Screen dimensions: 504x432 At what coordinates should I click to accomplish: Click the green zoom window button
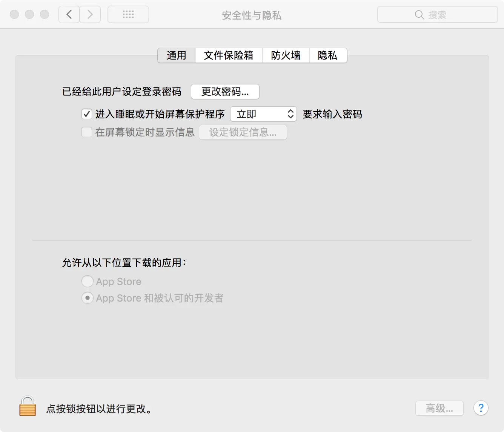coord(45,14)
